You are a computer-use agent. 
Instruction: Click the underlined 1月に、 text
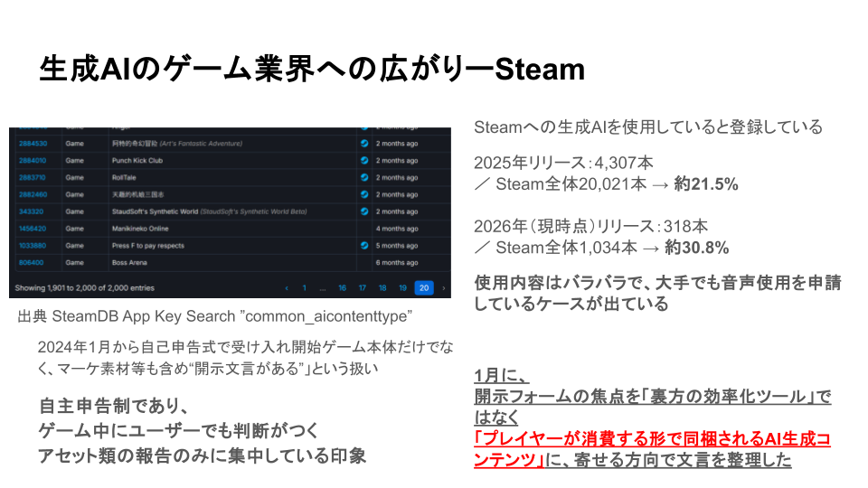coord(502,376)
